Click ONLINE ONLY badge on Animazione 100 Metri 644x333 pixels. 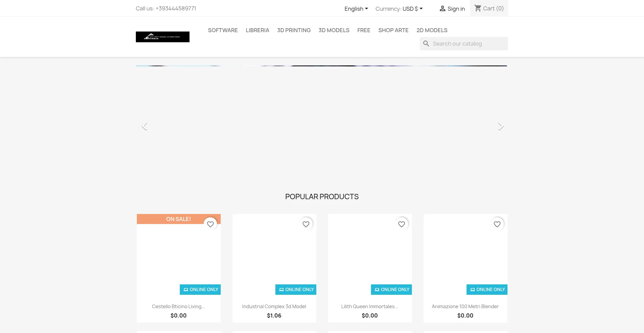click(487, 289)
